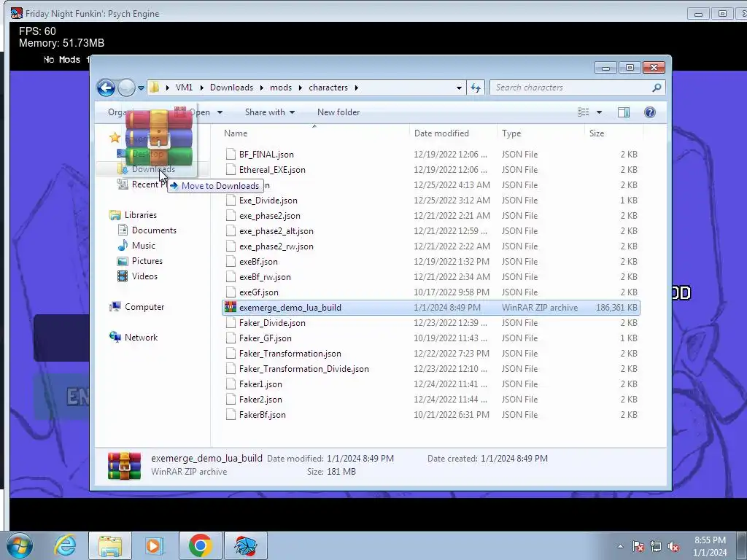Sort by Type column header

511,133
